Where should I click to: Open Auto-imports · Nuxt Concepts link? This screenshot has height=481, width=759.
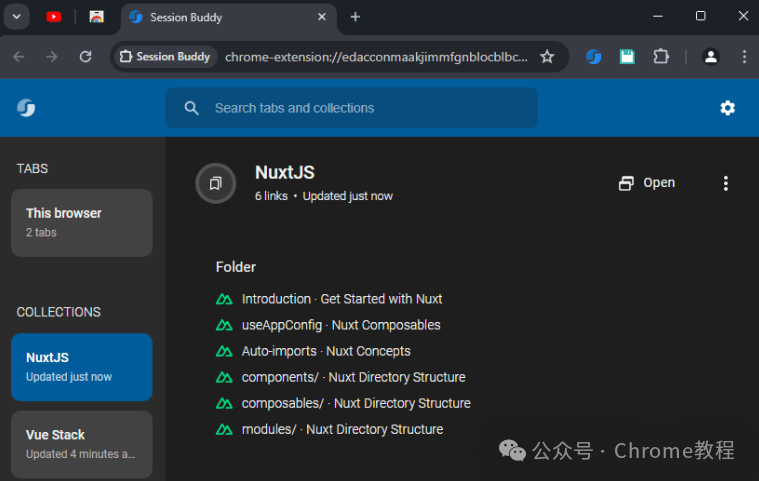pos(326,351)
